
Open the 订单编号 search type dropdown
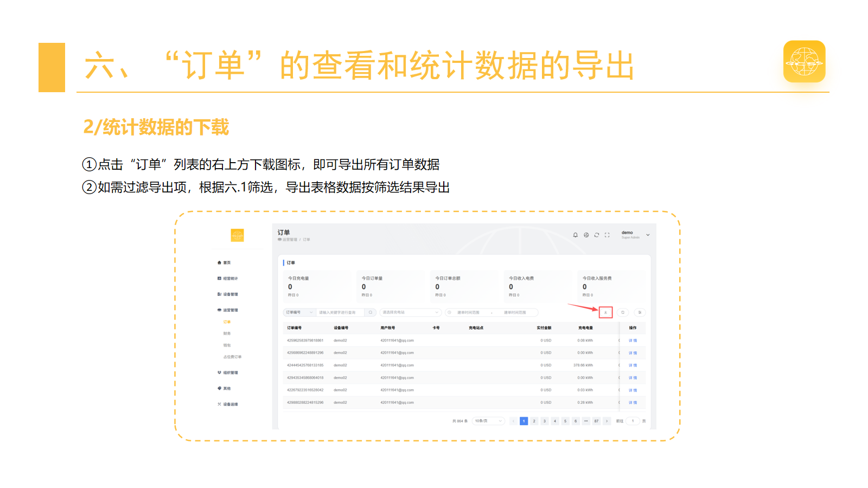tap(299, 312)
